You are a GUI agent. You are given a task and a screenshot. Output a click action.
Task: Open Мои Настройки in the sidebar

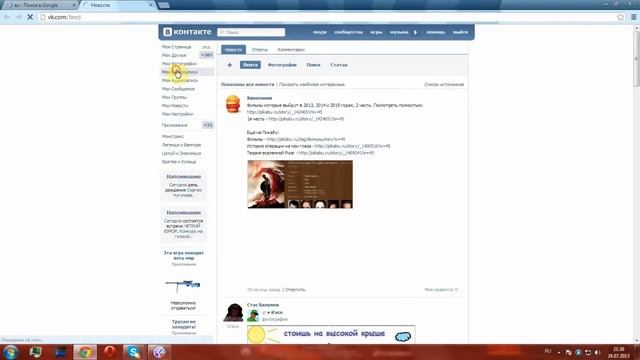click(x=177, y=114)
